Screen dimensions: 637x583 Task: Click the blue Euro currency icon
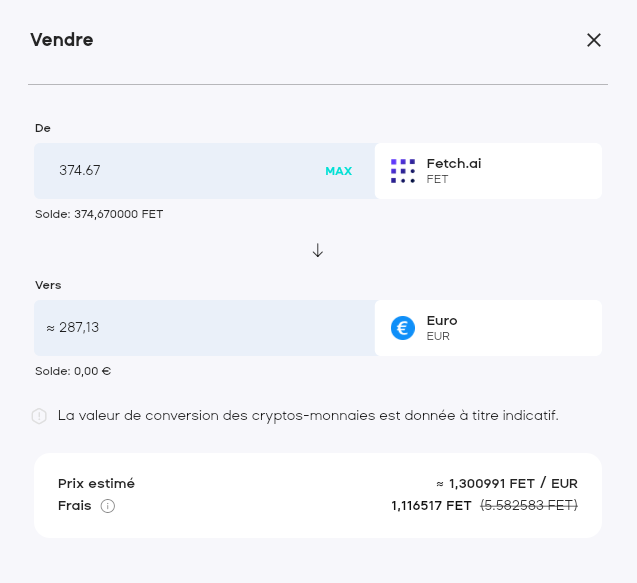click(x=403, y=328)
